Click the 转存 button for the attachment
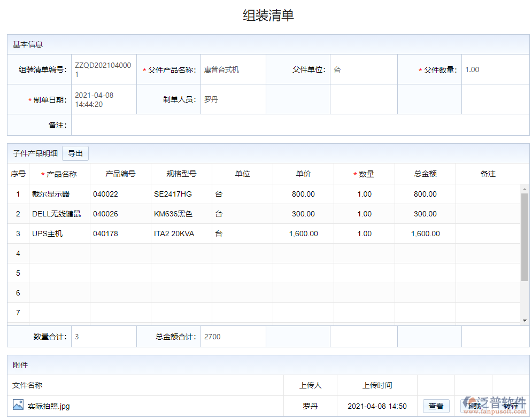This screenshot has width=532, height=420. (511, 406)
